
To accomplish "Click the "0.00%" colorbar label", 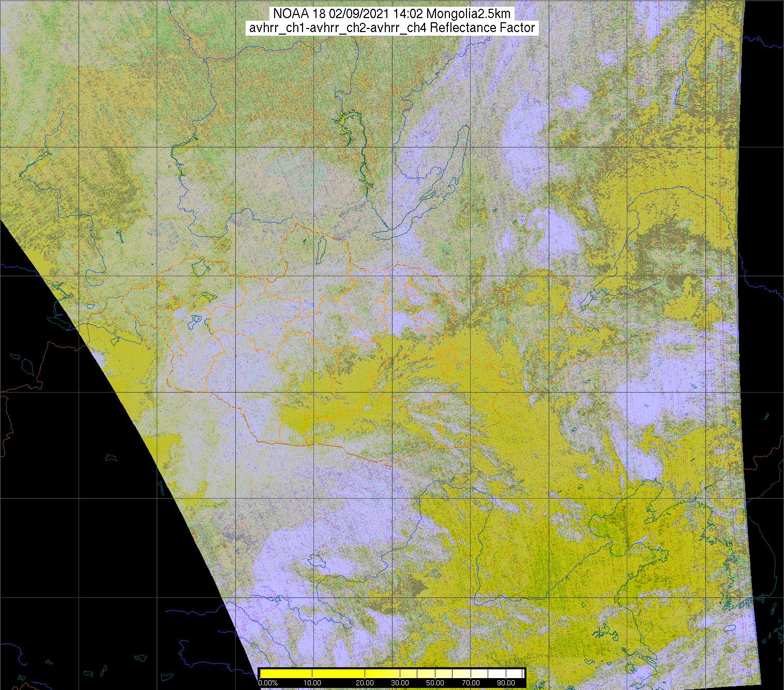I will (x=268, y=683).
